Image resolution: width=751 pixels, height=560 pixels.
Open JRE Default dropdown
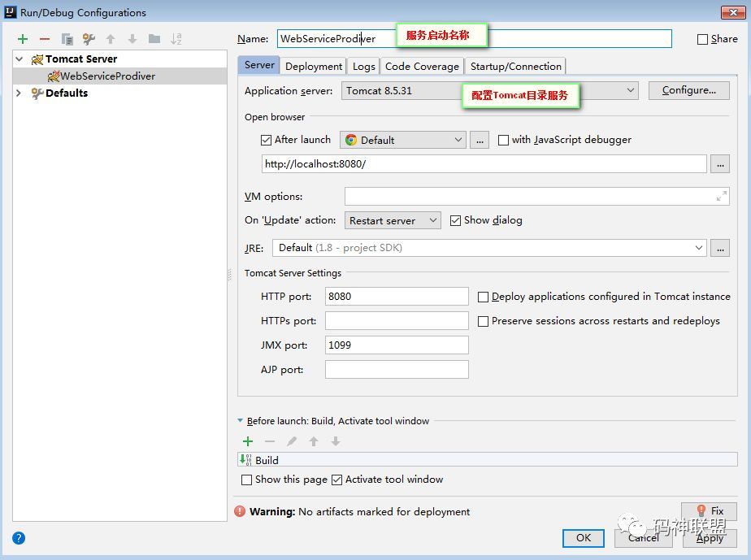click(x=489, y=248)
